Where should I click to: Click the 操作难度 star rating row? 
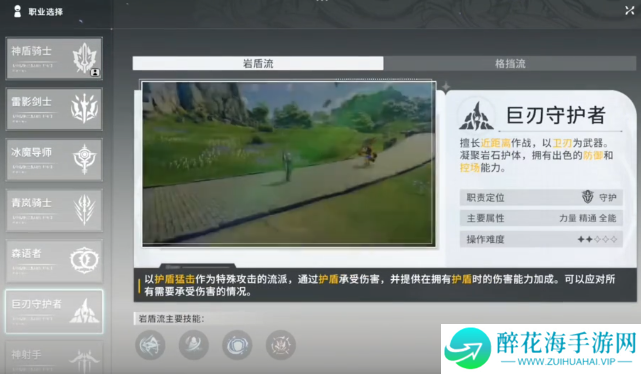[541, 239]
